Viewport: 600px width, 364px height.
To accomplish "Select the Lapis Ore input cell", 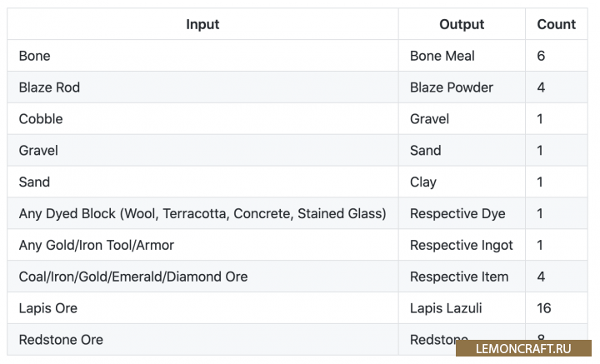I will [x=48, y=308].
